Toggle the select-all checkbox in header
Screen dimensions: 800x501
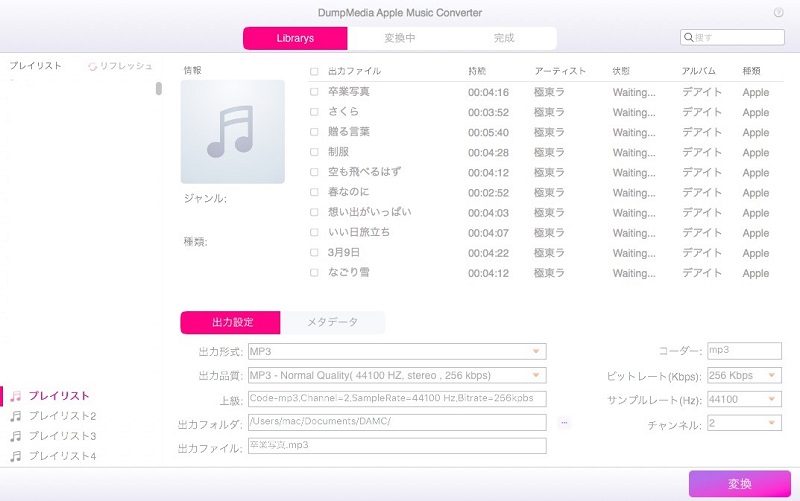[x=314, y=71]
